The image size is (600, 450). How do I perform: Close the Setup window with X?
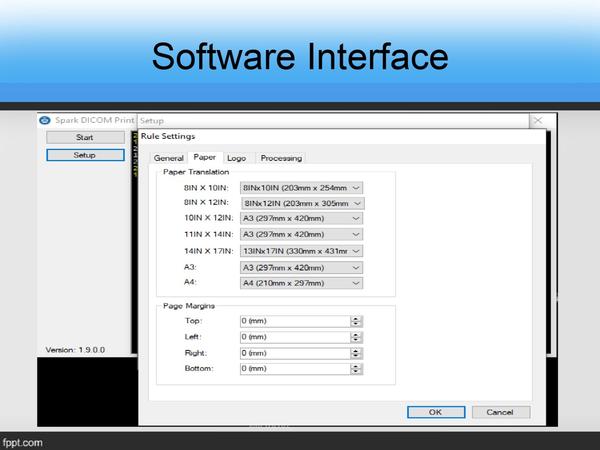pos(539,120)
